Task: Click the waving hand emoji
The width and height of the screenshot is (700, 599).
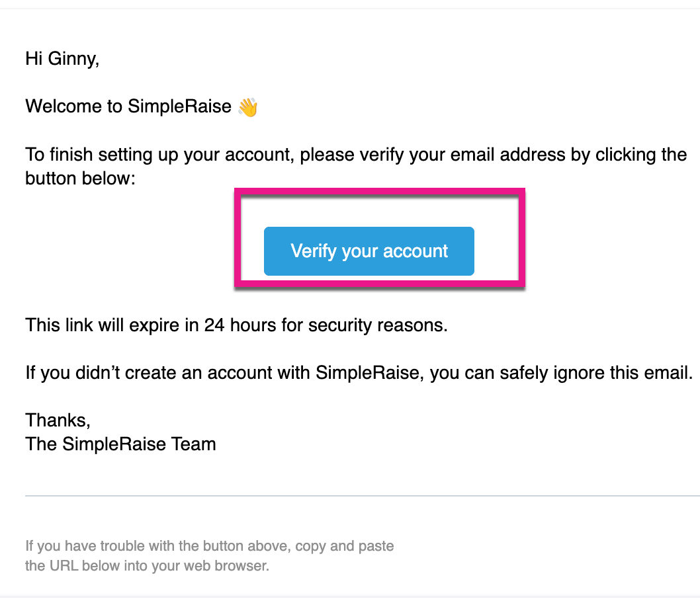Action: pos(247,106)
